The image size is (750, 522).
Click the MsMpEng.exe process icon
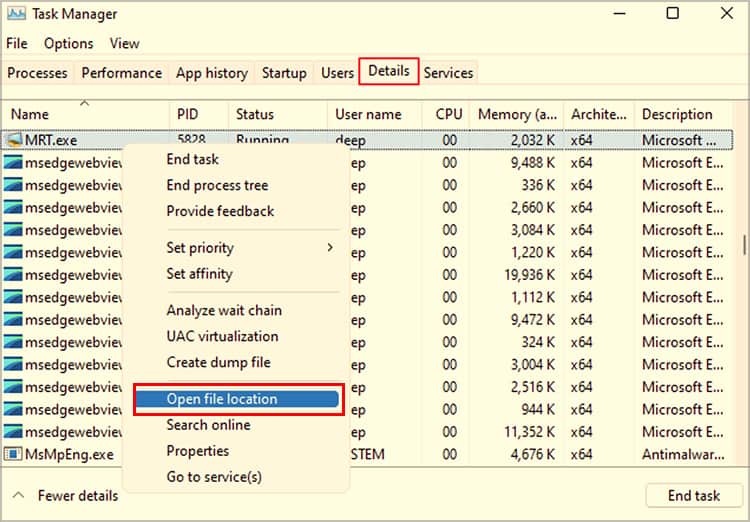pyautogui.click(x=13, y=454)
